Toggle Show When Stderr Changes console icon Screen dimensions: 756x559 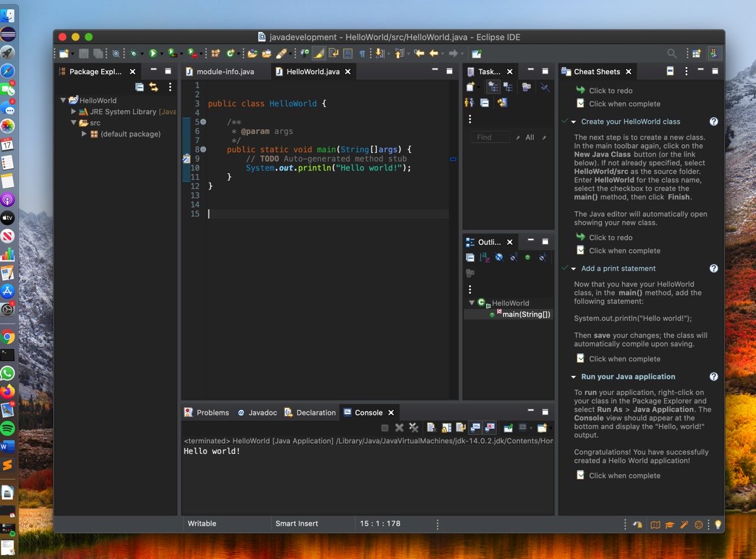[490, 427]
